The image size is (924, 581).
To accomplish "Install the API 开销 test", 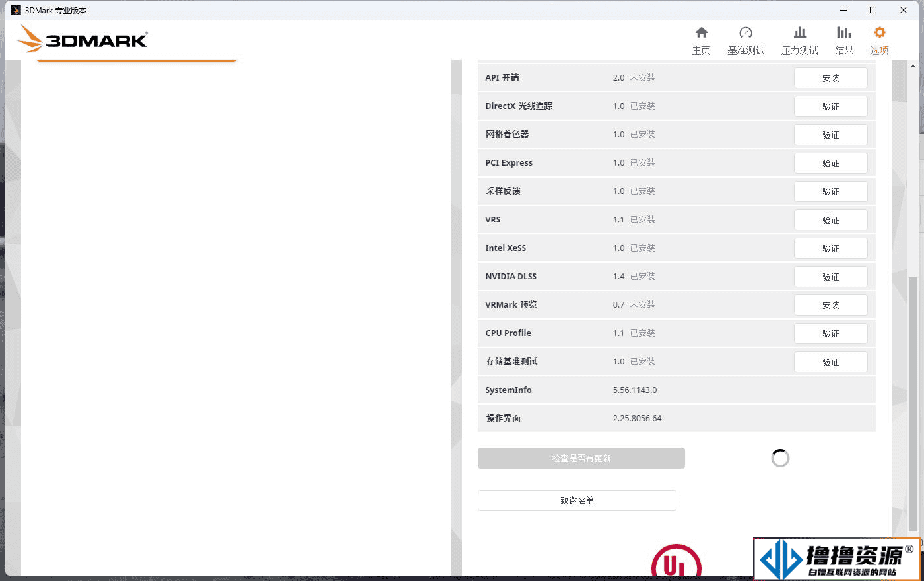I will click(830, 78).
